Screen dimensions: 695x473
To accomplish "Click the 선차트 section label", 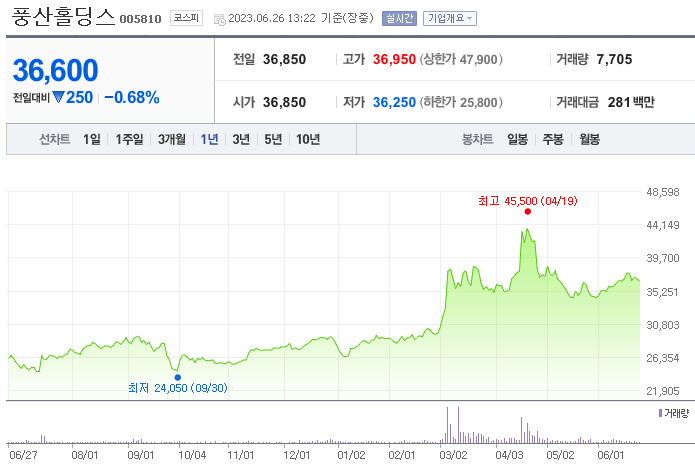I will [55, 140].
